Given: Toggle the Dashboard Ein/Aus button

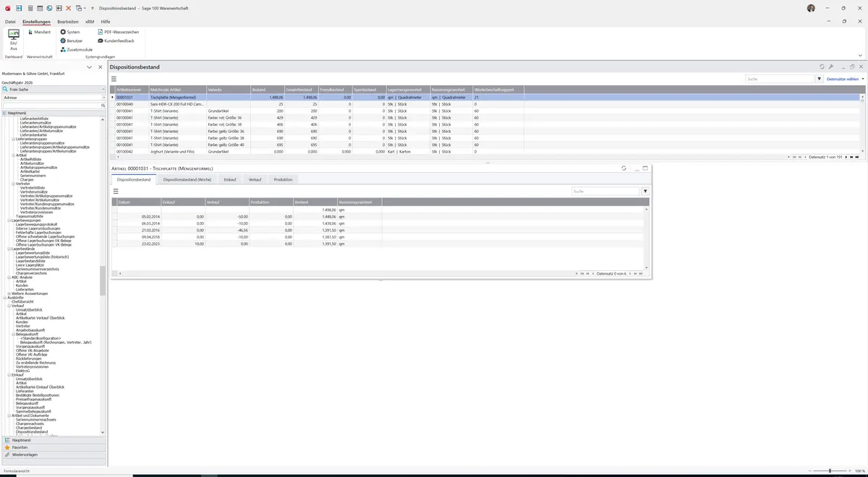Looking at the screenshot, I should 13,40.
